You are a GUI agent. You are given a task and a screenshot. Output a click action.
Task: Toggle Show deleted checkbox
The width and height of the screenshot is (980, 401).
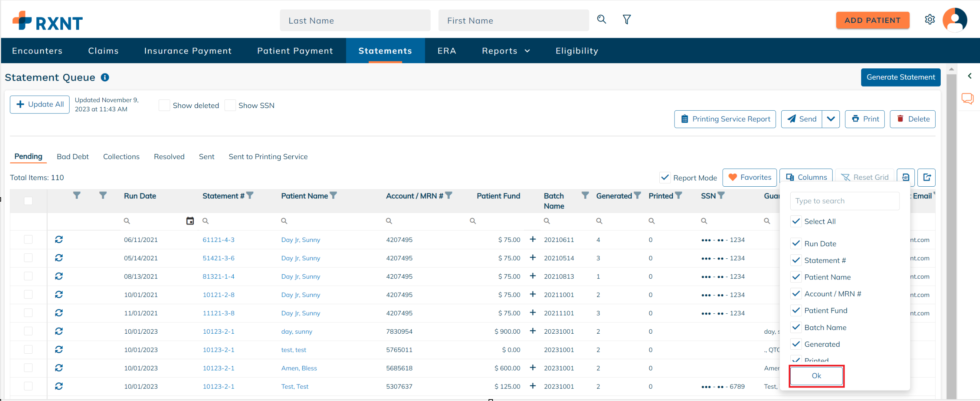pyautogui.click(x=164, y=105)
